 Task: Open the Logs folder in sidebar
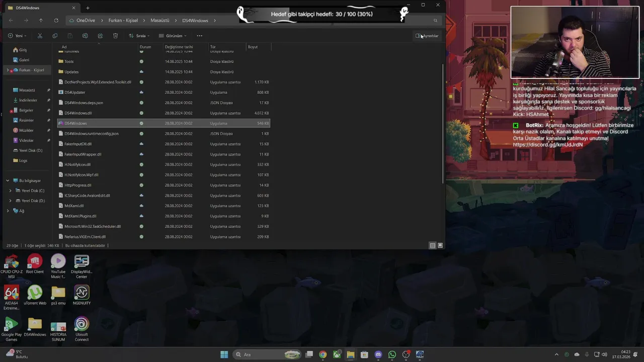click(x=23, y=160)
